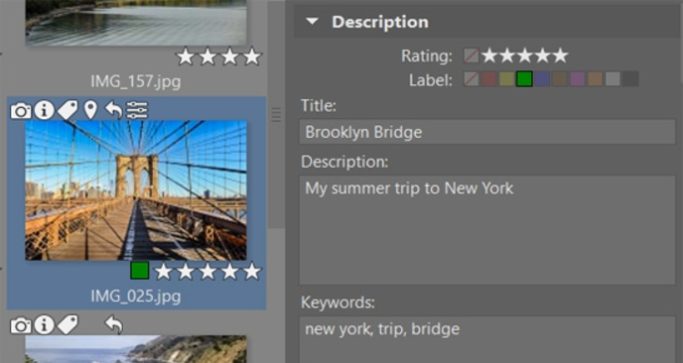
Task: Click info icon on IMG_025 thumbnail
Action: [44, 110]
